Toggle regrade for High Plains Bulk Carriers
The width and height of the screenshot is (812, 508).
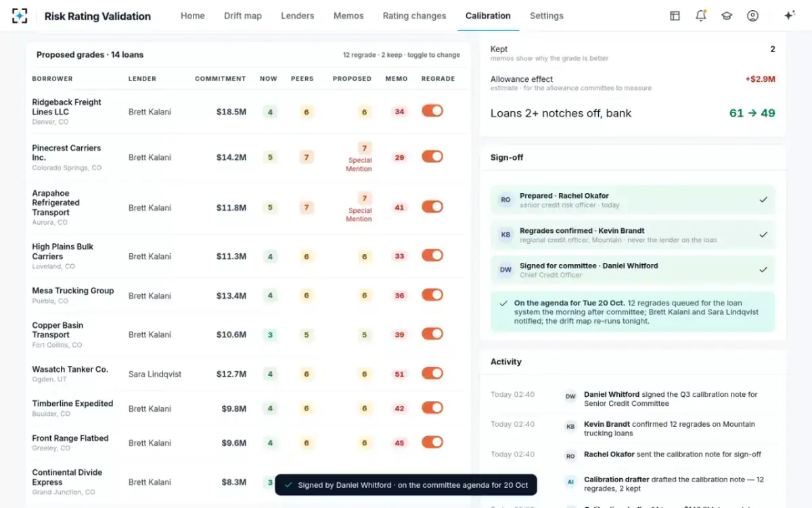[x=432, y=255]
